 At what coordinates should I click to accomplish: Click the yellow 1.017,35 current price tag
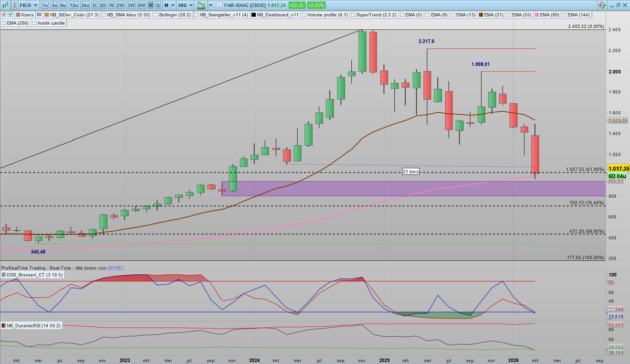(618, 168)
